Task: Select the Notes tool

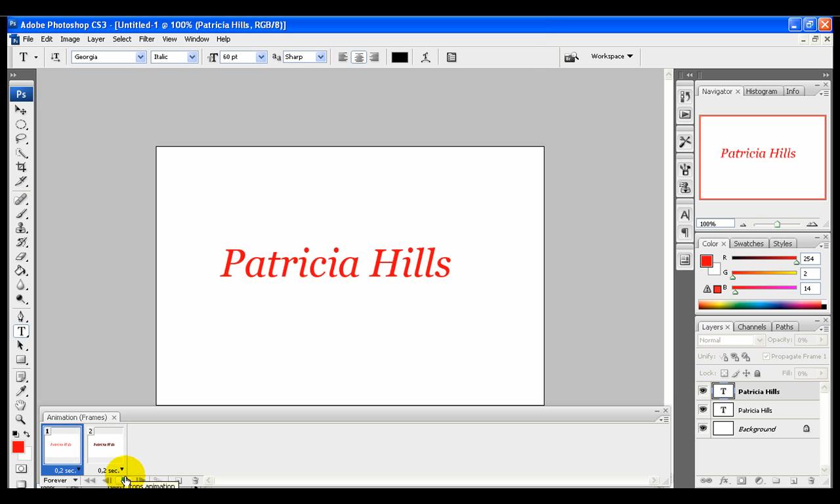Action: point(21,377)
